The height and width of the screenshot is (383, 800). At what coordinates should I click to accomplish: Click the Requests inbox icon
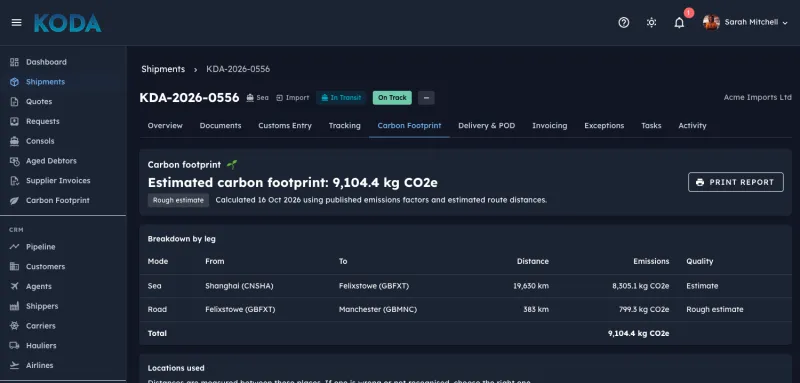(x=14, y=121)
